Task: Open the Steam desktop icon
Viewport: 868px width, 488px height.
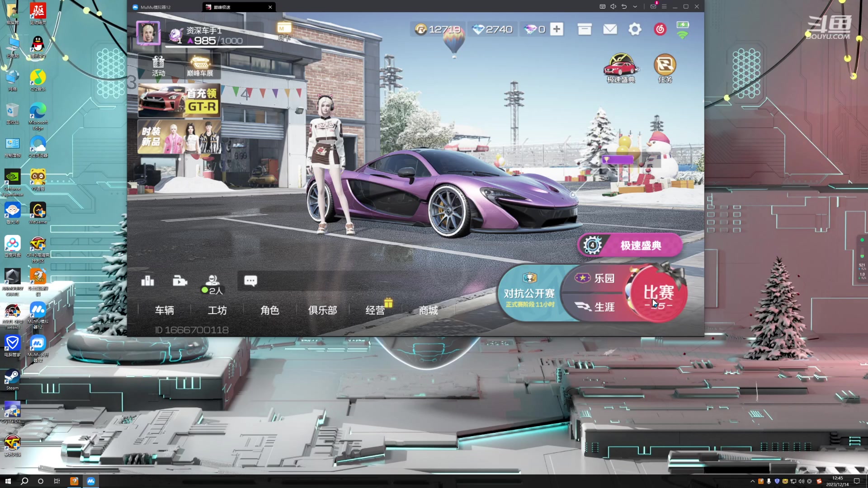Action: pos(12,379)
